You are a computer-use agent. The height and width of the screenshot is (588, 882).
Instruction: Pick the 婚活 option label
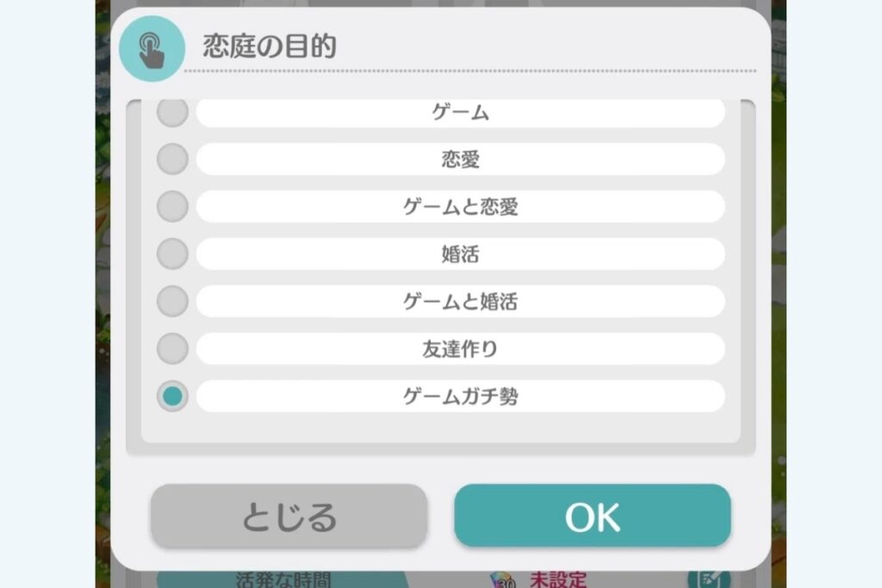point(460,254)
